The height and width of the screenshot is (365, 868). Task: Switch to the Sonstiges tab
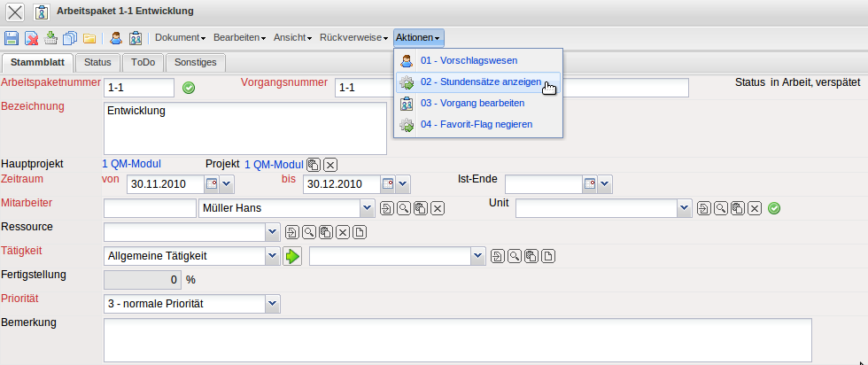tap(196, 63)
